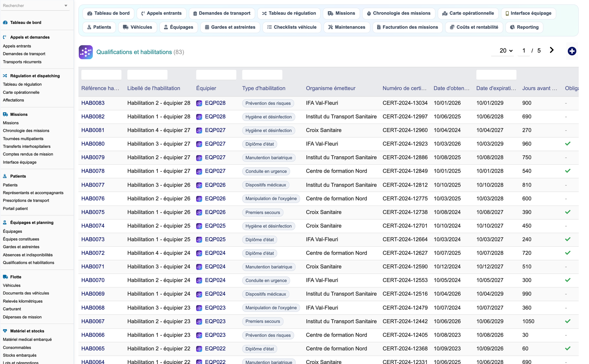Click the Libellé de l'habilitation filter field
The image size is (589, 364).
click(147, 75)
